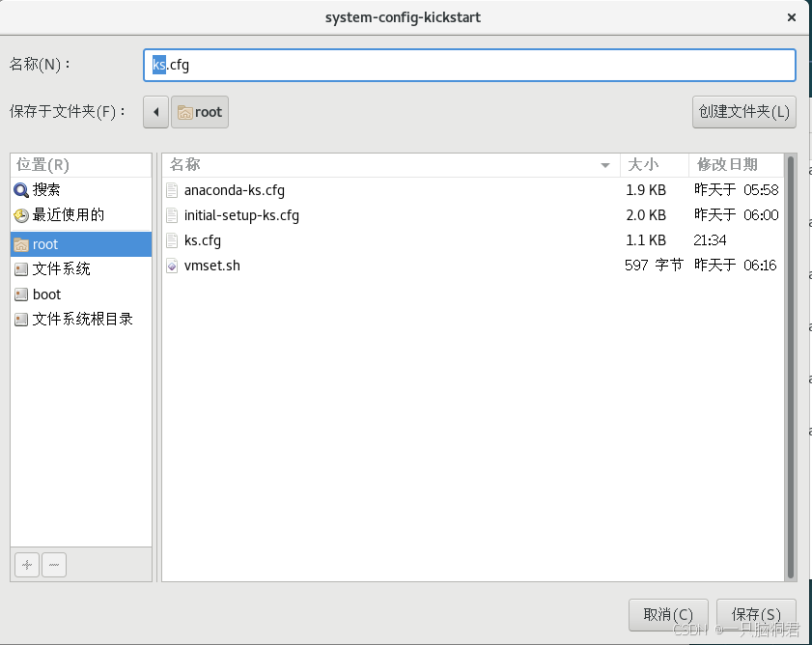The width and height of the screenshot is (812, 645).
Task: Click the 1.1 KB size cell
Action: tap(646, 240)
